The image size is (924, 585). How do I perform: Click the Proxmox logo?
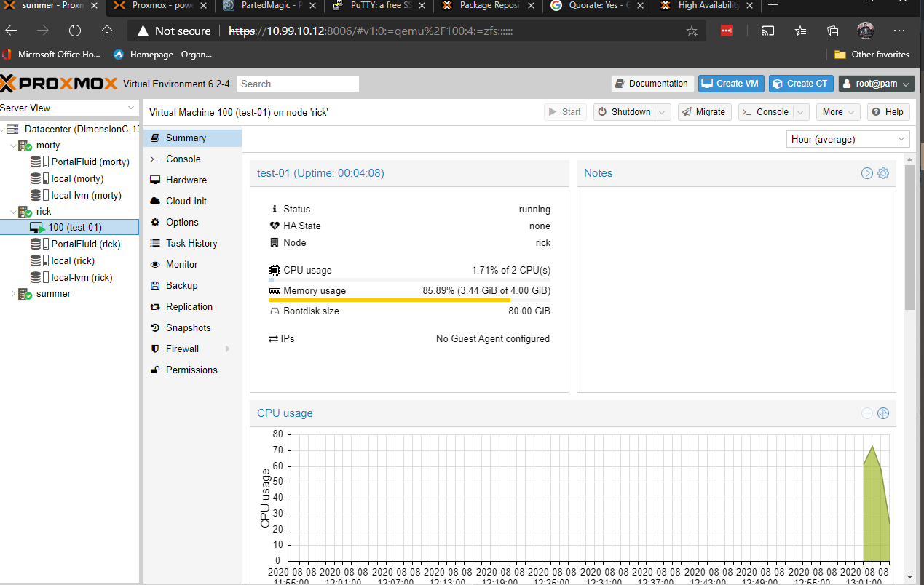click(59, 84)
